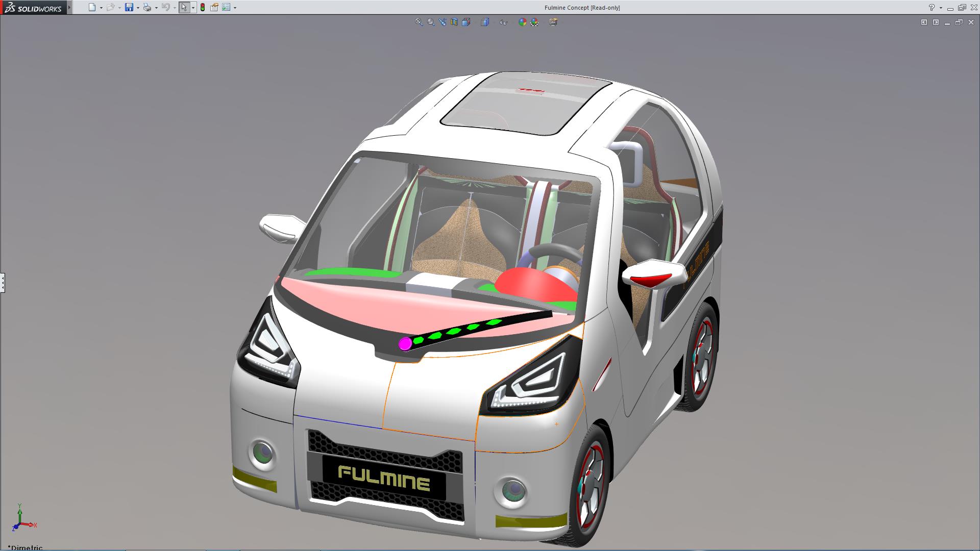Open View Settings monitor icon
This screenshot has height=551, width=980.
point(553,22)
